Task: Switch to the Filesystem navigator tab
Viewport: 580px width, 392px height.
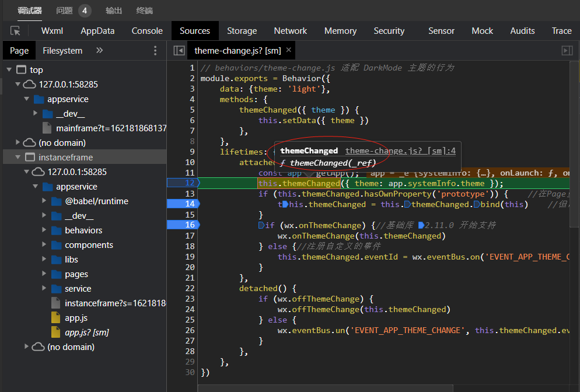Action: [x=62, y=50]
